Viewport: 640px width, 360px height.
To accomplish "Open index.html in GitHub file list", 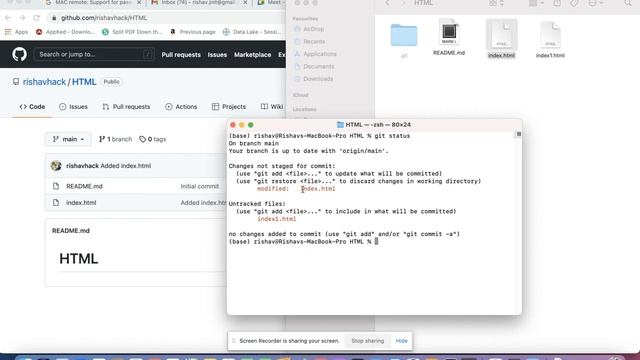I will point(81,202).
